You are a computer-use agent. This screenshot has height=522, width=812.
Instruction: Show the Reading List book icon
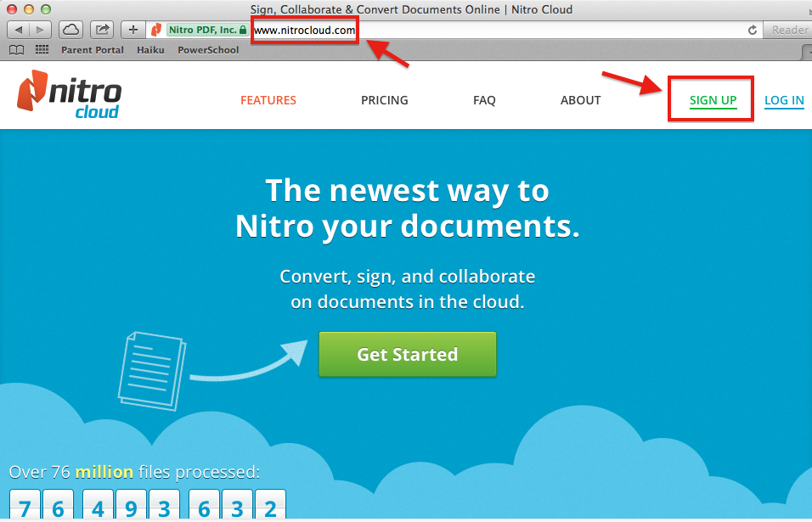click(17, 50)
